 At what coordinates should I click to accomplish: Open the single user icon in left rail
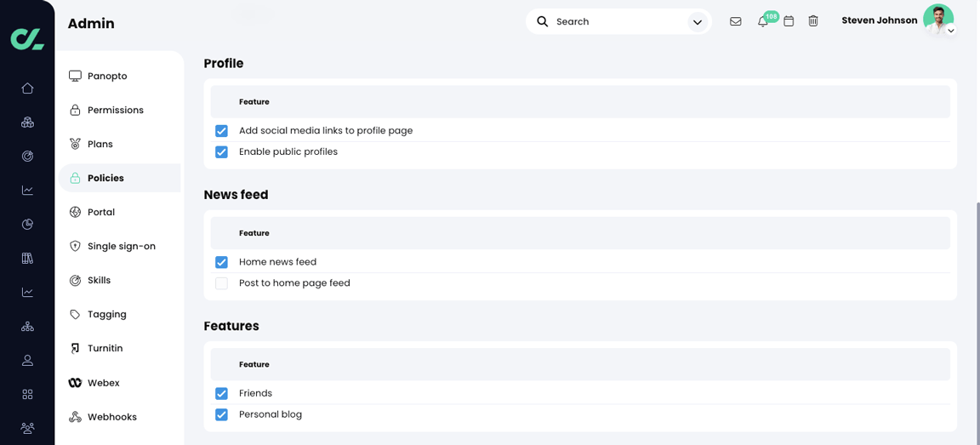27,361
